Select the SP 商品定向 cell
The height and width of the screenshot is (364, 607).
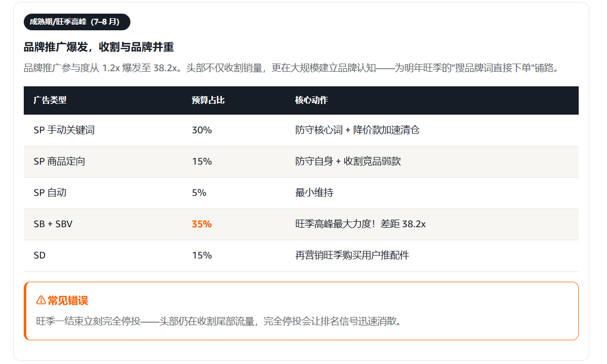(x=60, y=162)
